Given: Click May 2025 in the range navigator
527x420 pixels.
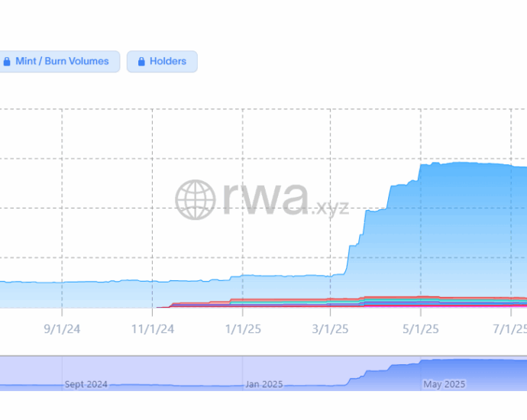Looking at the screenshot, I should click(445, 384).
